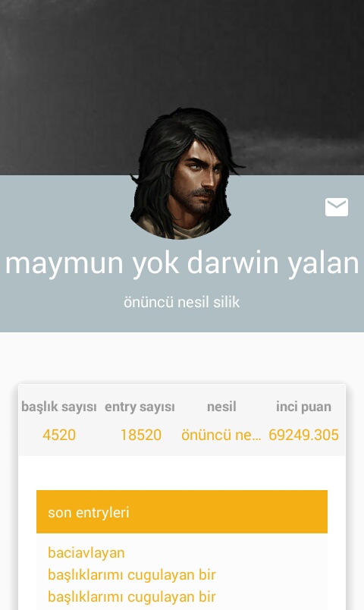
Task: Tap the 4520 başlık count
Action: point(59,435)
